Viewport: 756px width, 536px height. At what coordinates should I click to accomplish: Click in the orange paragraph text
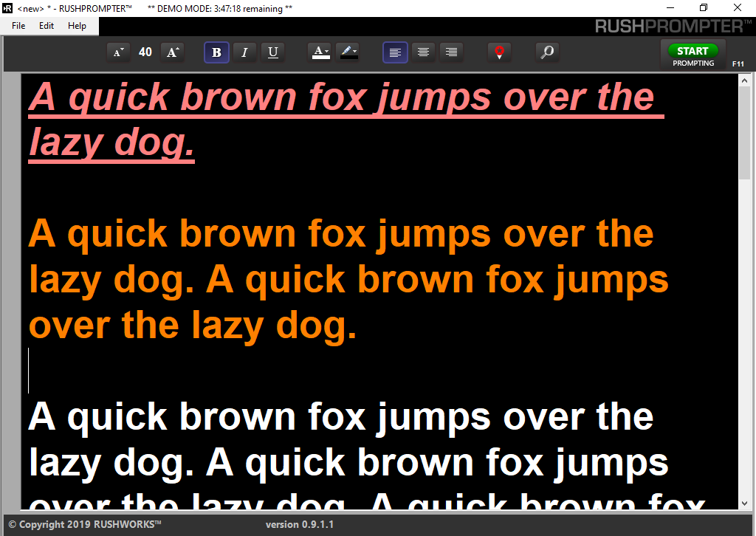point(348,281)
